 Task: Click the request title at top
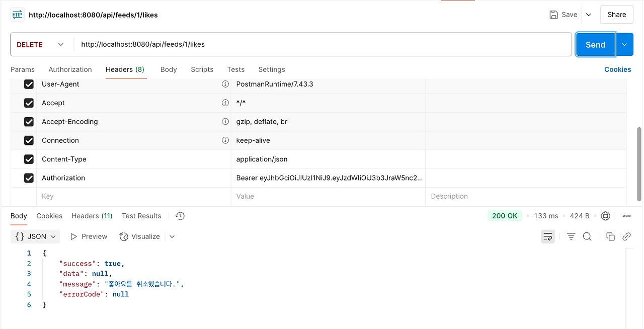(93, 15)
